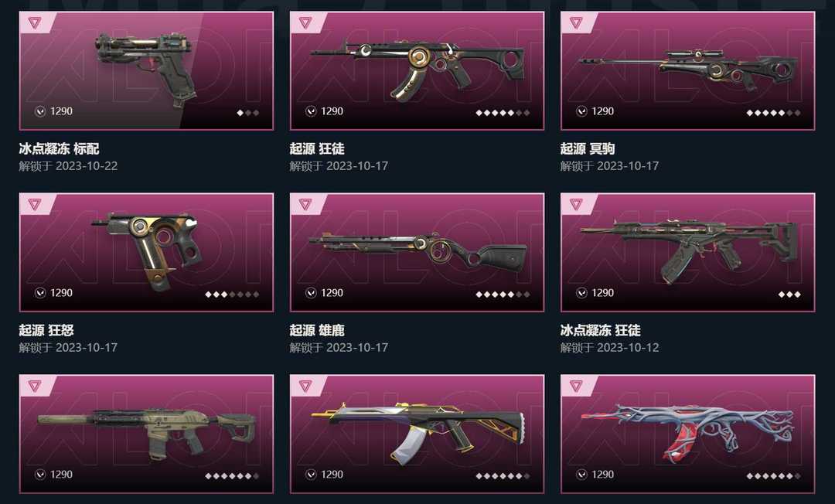The height and width of the screenshot is (504, 835).
Task: Click the currency icon on red branch rifle card
Action: pyautogui.click(x=581, y=474)
